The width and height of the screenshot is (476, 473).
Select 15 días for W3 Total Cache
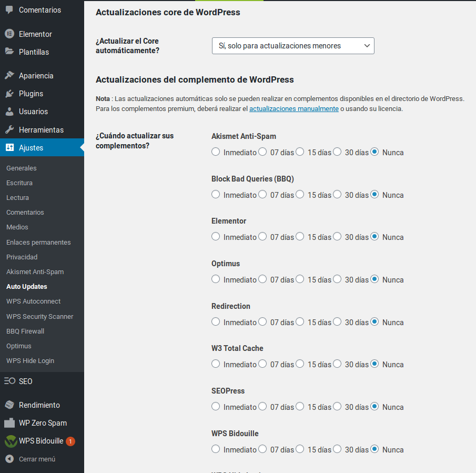point(300,364)
